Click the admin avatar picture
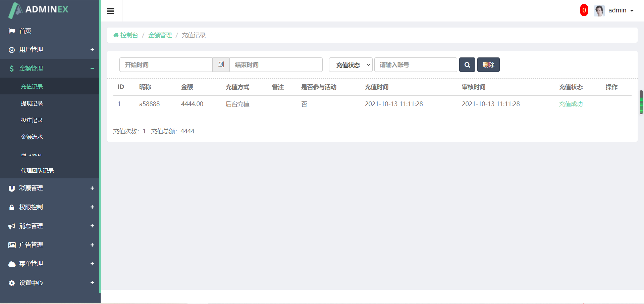Viewport: 644px width, 304px height. [599, 11]
